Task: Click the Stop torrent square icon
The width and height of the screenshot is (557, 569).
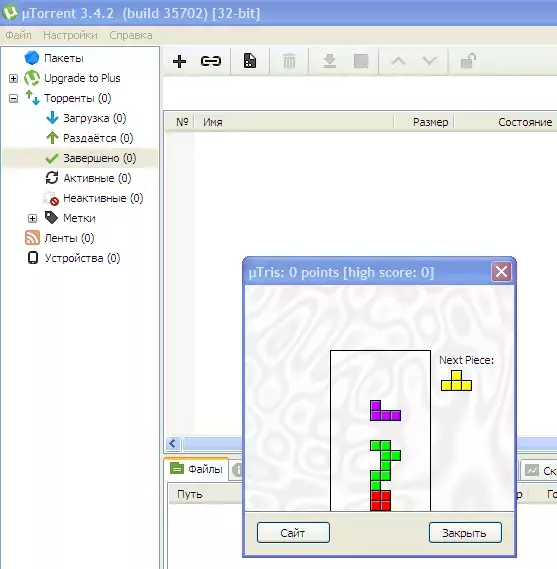Action: pyautogui.click(x=361, y=61)
